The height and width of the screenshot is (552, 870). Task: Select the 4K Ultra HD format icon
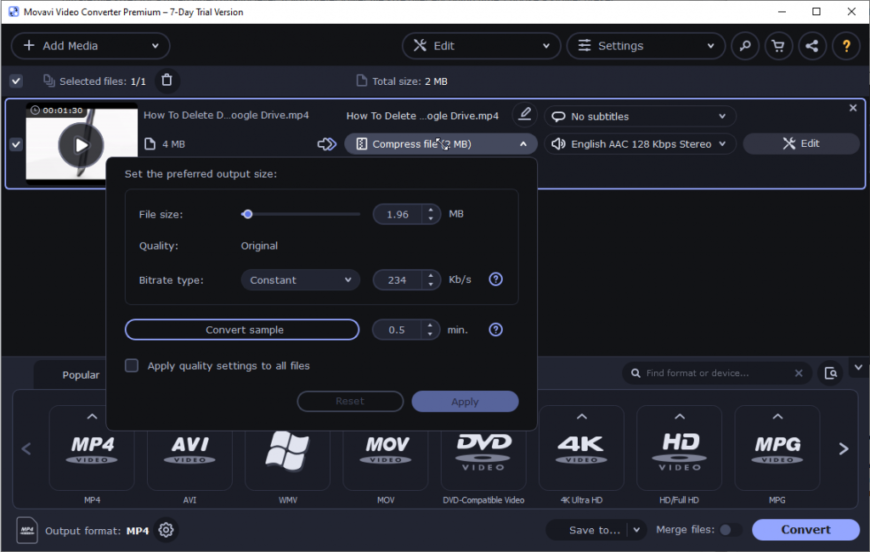pyautogui.click(x=581, y=448)
